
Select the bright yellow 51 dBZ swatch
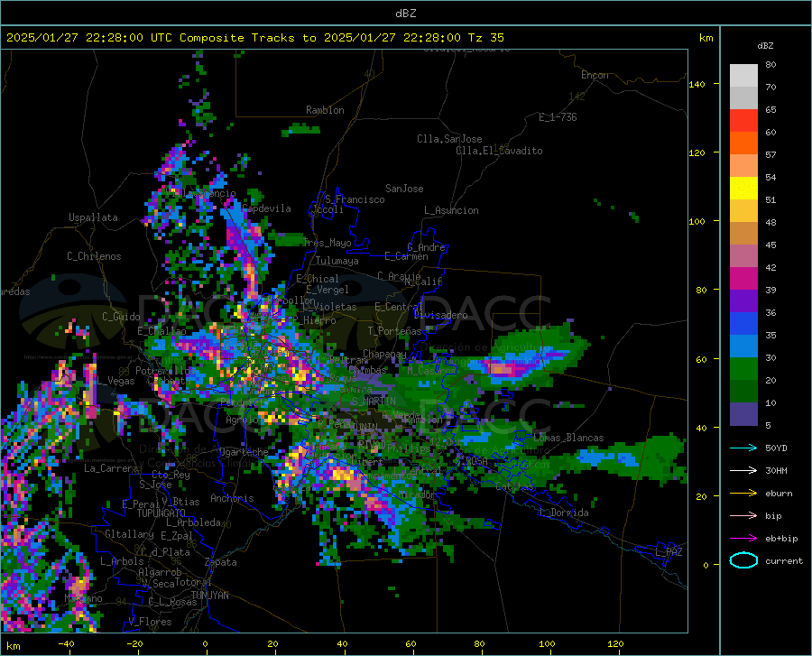coord(743,189)
